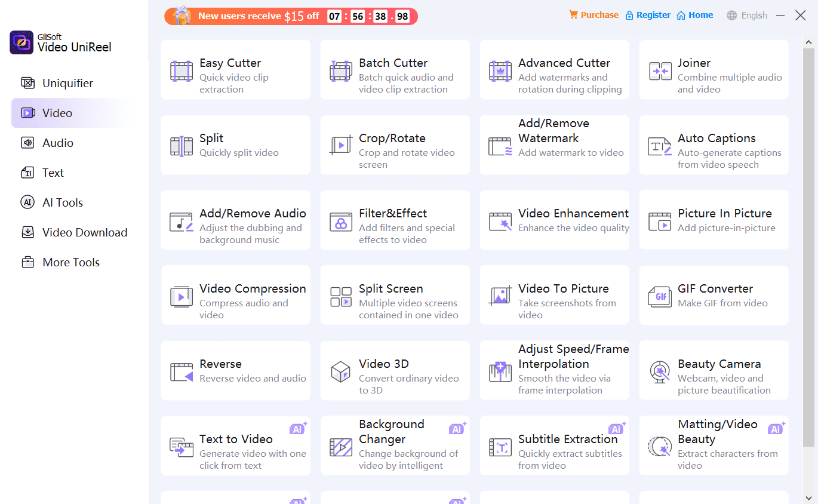The width and height of the screenshot is (818, 504).
Task: Switch to AI Tools section
Action: (x=70, y=202)
